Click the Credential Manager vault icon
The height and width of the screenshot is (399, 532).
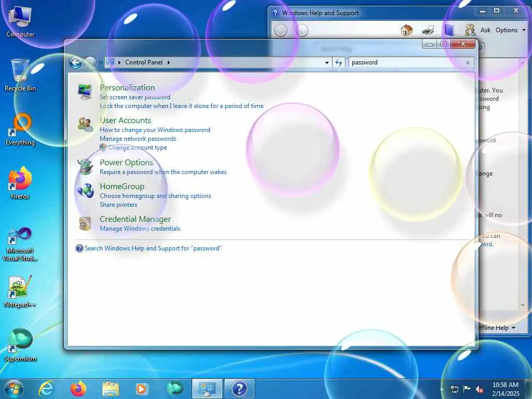(85, 223)
